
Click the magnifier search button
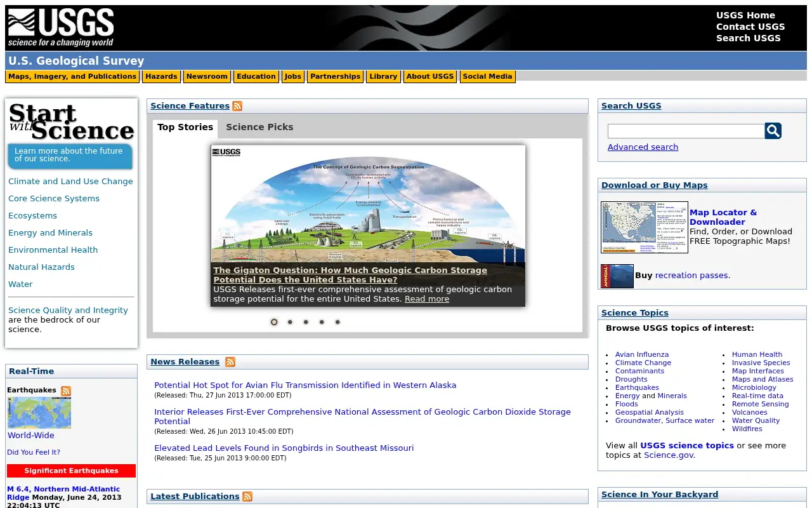click(x=773, y=131)
